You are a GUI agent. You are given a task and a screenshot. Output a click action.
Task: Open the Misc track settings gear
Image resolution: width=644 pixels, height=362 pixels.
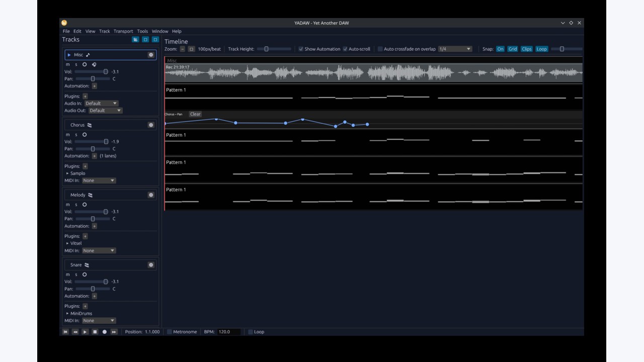pos(151,55)
